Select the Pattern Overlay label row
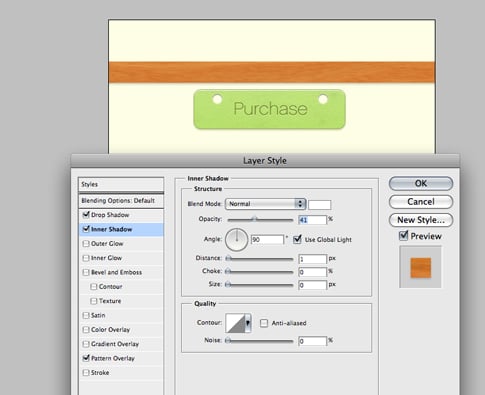 pos(121,358)
